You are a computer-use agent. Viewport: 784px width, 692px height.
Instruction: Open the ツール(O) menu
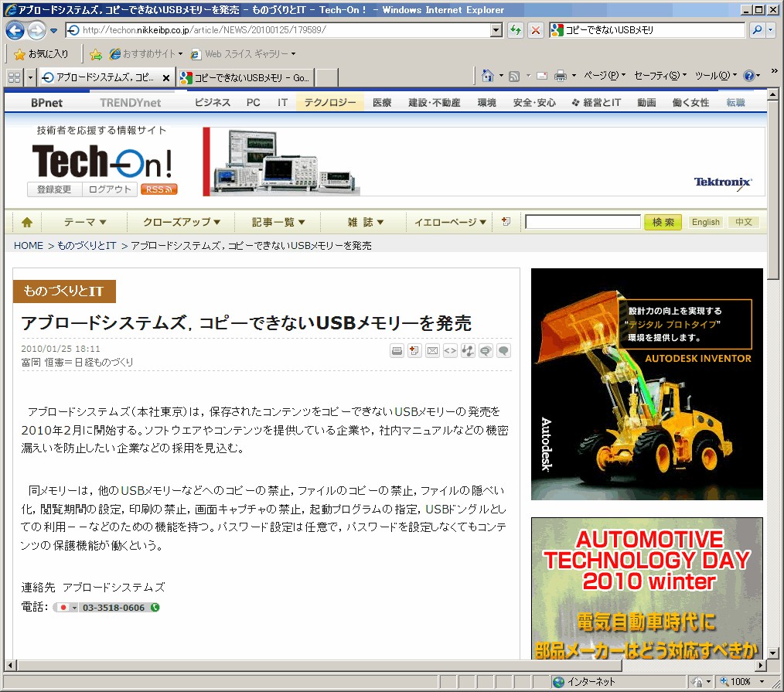click(715, 76)
